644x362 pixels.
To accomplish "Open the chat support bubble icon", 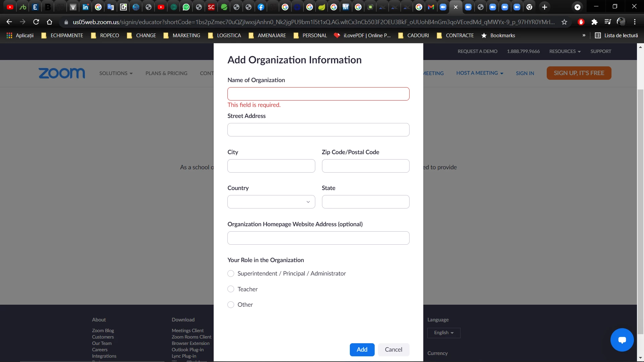I will [x=622, y=340].
